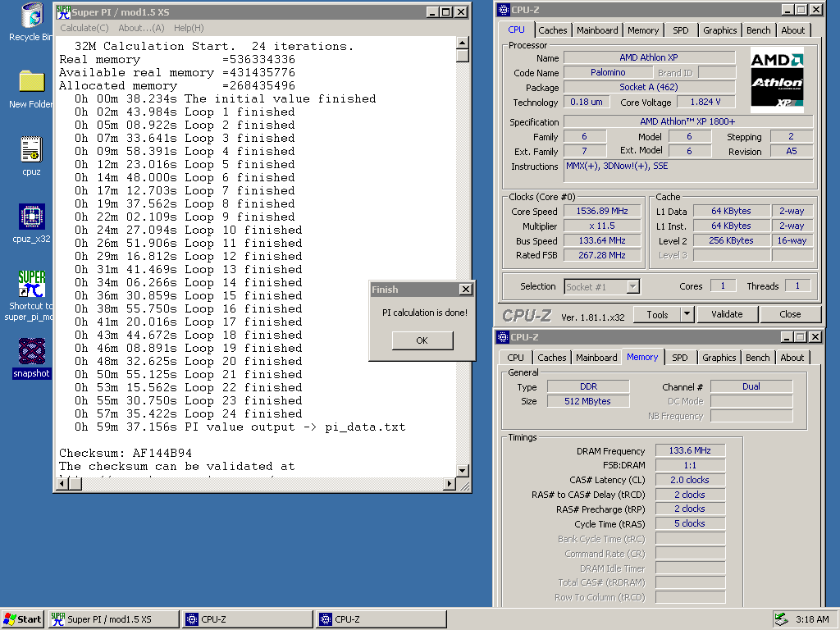840x630 pixels.
Task: Switch to Graphics tab in lower CPU-Z
Action: [x=719, y=358]
